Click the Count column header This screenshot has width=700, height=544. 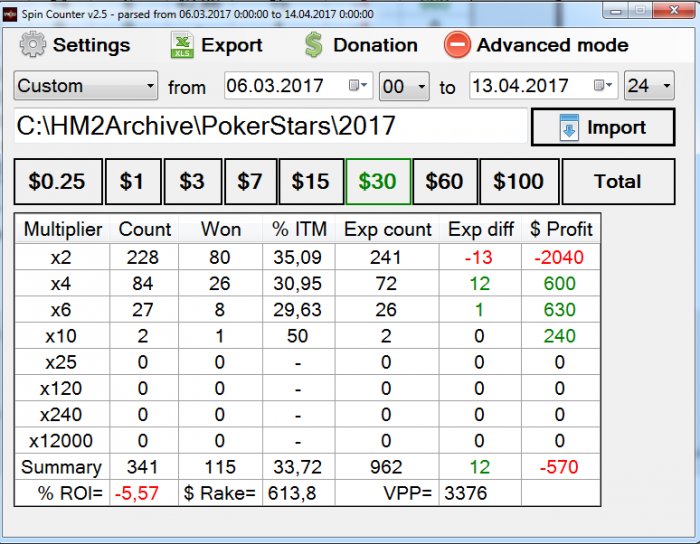click(145, 229)
